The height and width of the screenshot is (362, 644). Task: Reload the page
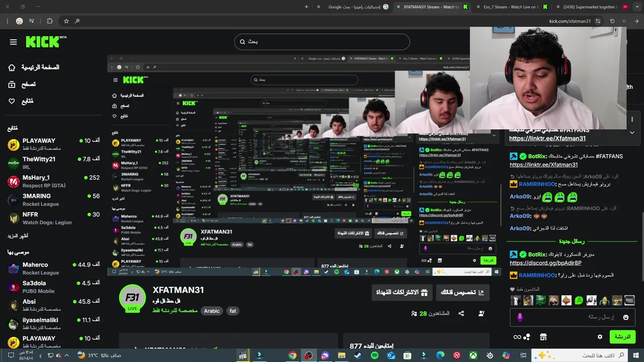[x=612, y=21]
